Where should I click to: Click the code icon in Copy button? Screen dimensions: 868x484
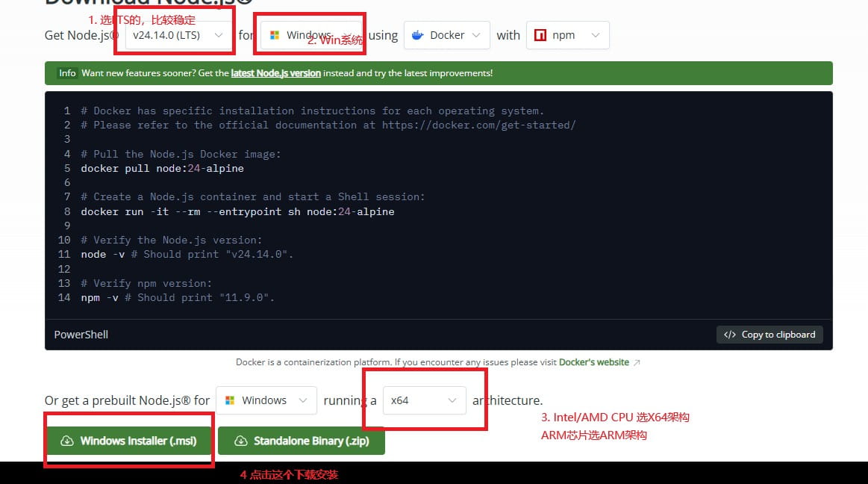point(730,335)
